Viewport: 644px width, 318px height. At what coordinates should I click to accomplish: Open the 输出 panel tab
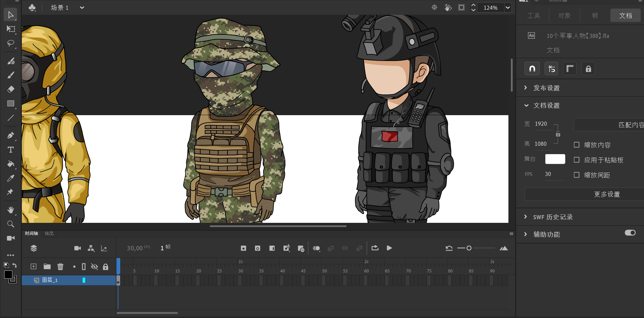[49, 234]
